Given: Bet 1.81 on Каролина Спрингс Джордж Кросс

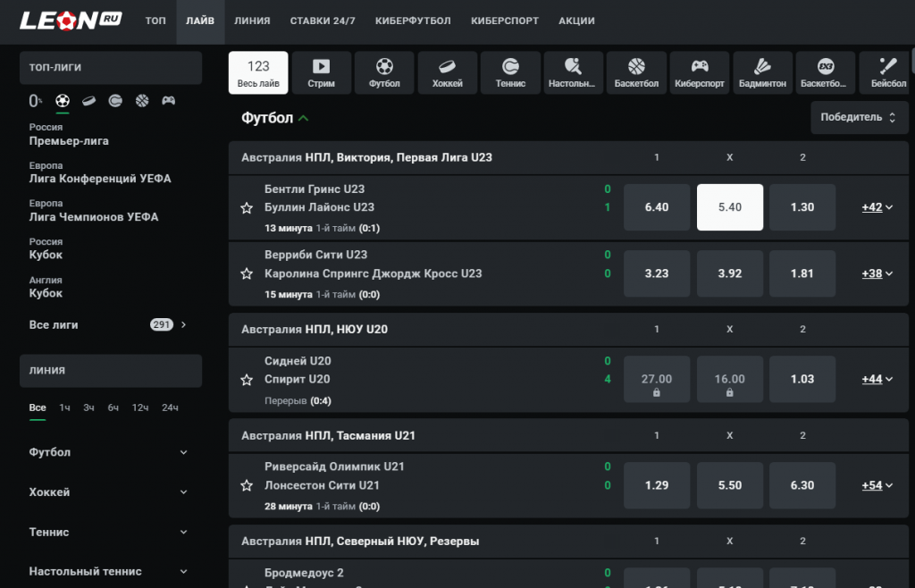Looking at the screenshot, I should [x=802, y=273].
